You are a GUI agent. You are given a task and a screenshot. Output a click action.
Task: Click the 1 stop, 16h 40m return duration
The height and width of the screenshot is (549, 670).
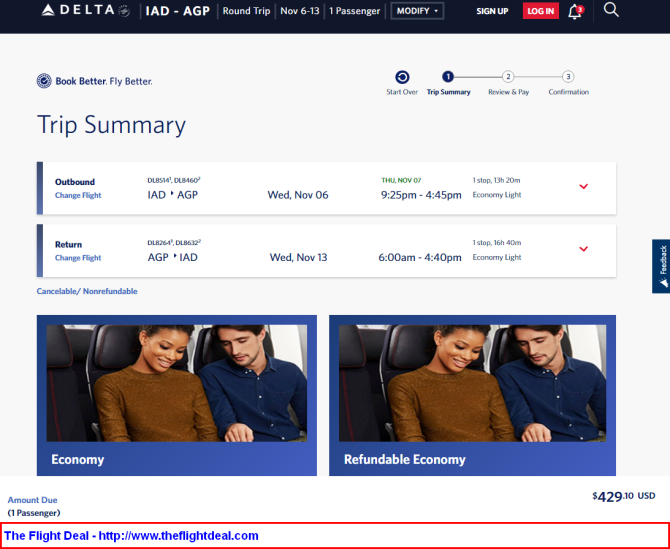click(x=497, y=243)
